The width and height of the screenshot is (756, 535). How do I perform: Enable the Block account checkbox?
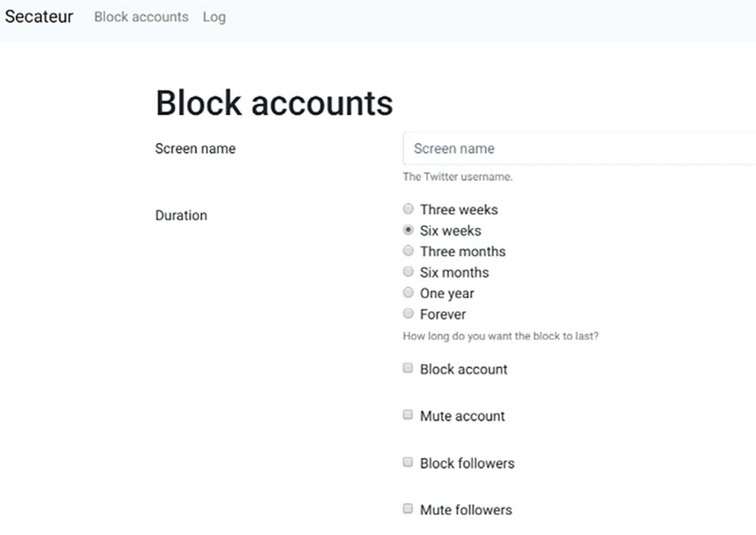pyautogui.click(x=408, y=368)
